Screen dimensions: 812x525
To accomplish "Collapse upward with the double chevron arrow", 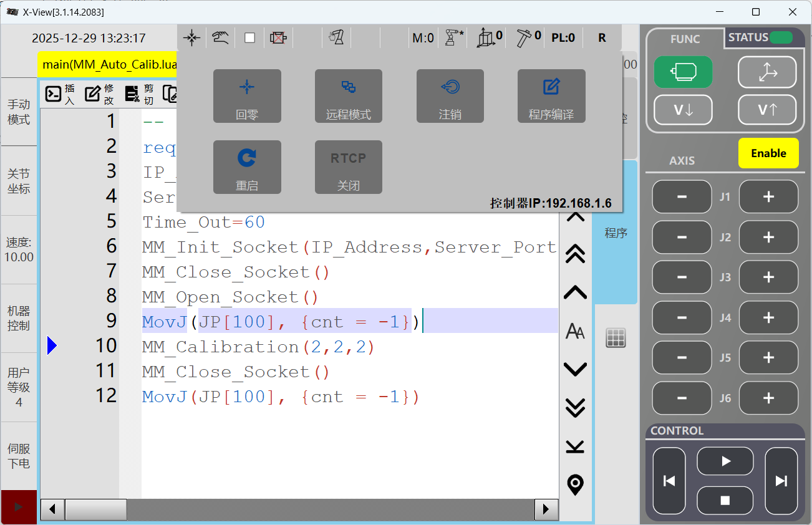I will (574, 254).
